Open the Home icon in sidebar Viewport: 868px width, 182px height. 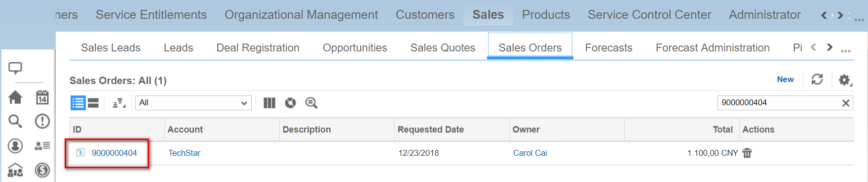(15, 97)
